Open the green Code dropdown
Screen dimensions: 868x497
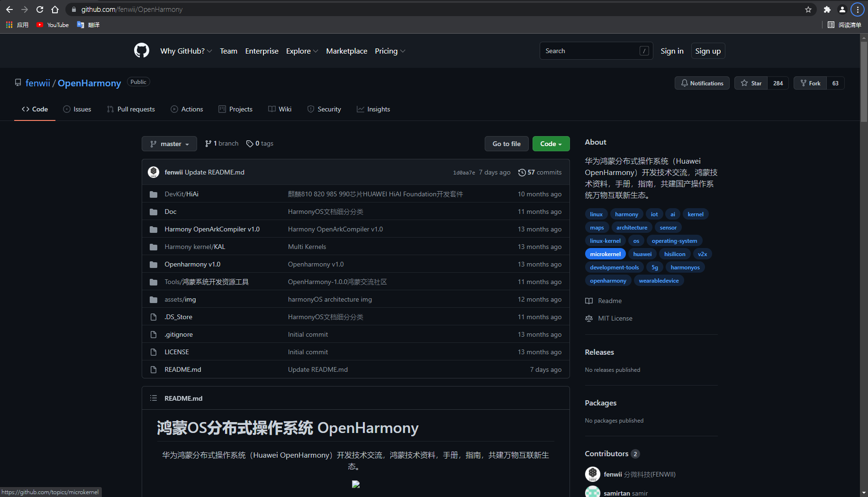coord(551,144)
